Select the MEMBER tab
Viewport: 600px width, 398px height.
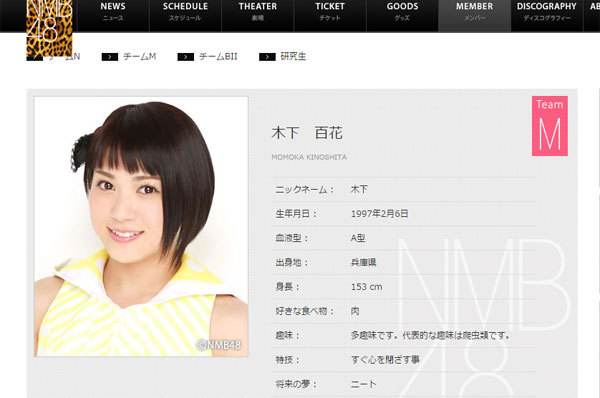point(474,16)
